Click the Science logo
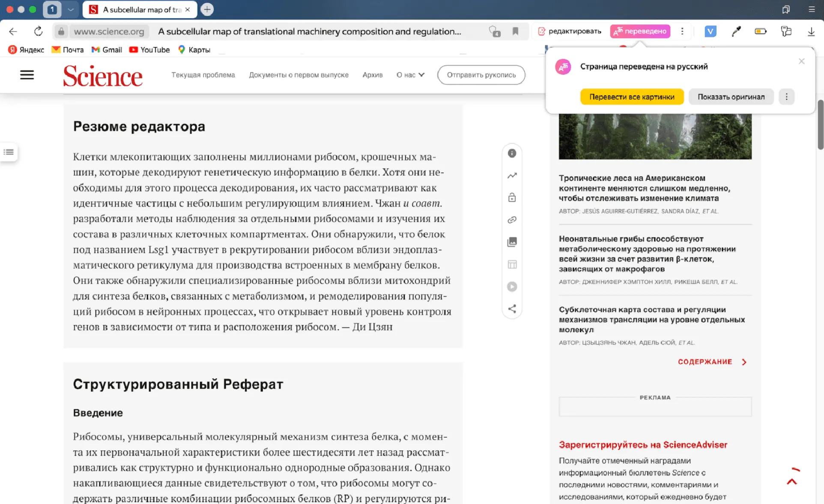 coord(103,76)
